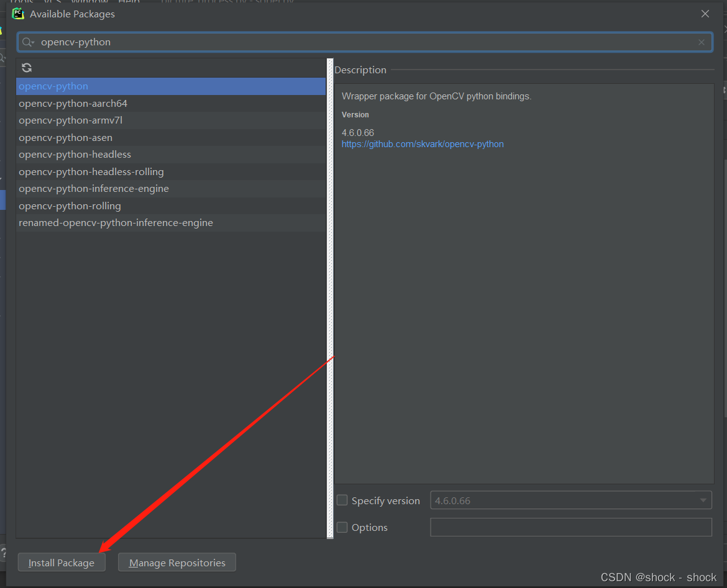This screenshot has width=727, height=588.
Task: Select the opencv-python-armv7l package
Action: tap(70, 120)
